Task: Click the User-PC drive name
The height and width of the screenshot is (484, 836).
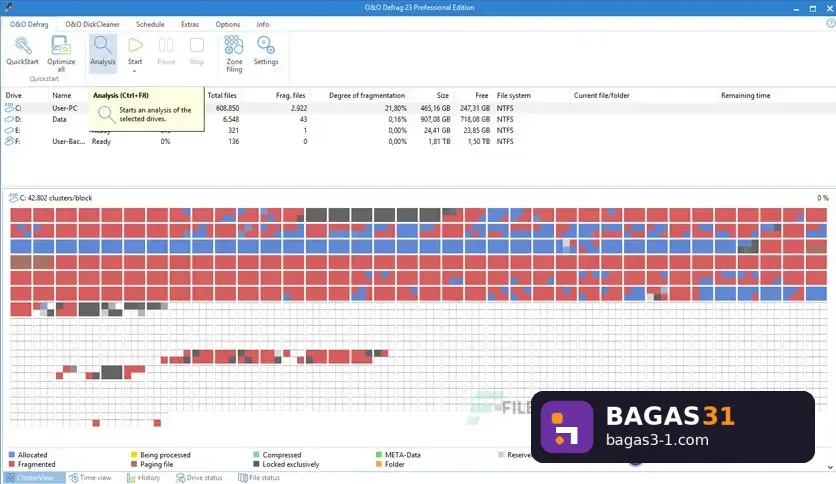Action: tap(65, 108)
